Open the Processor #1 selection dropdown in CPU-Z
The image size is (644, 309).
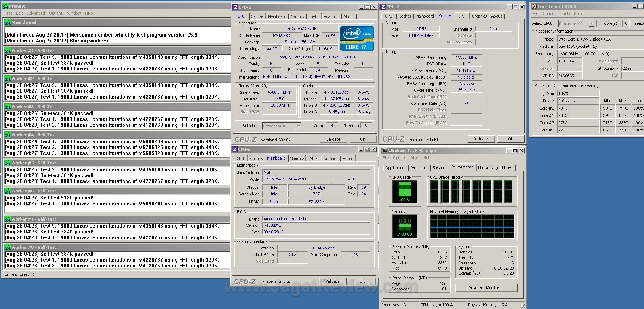pos(298,126)
